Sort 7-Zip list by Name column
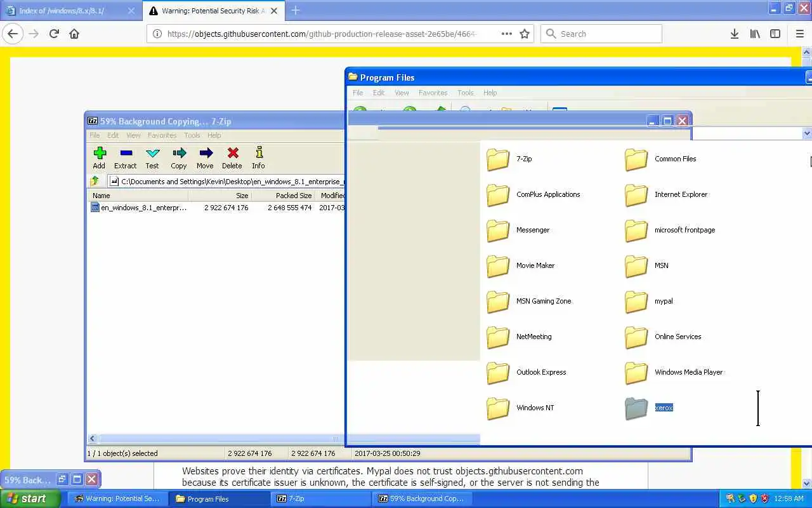 tap(139, 196)
